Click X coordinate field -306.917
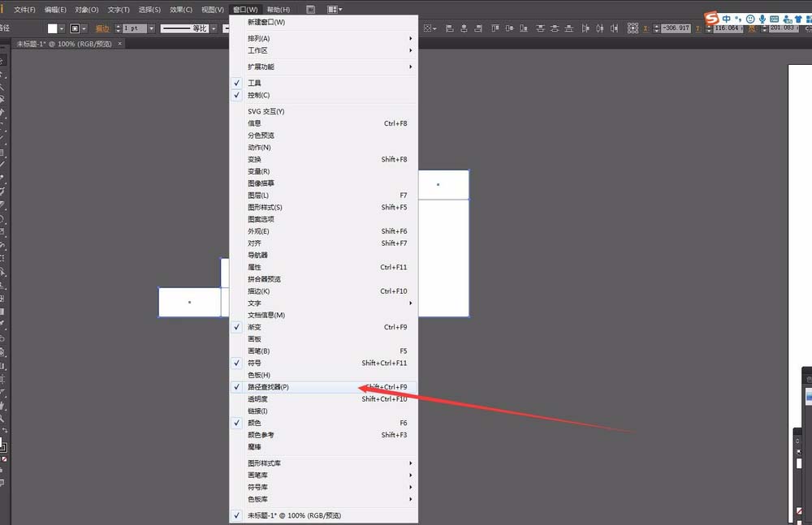 click(x=676, y=28)
